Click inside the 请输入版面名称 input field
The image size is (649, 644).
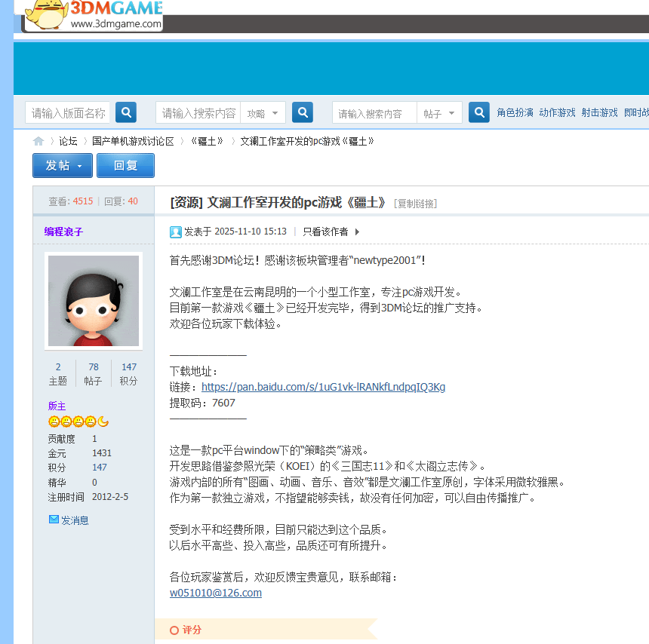click(67, 111)
